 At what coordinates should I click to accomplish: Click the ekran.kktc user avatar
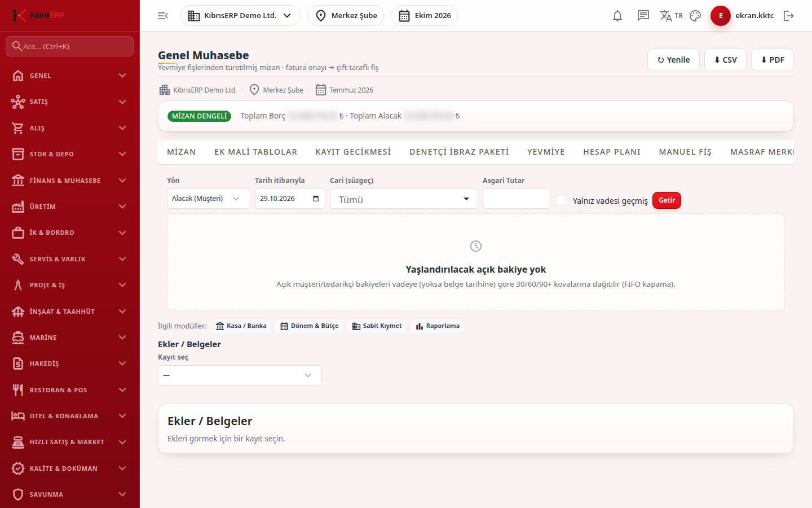pyautogui.click(x=721, y=16)
